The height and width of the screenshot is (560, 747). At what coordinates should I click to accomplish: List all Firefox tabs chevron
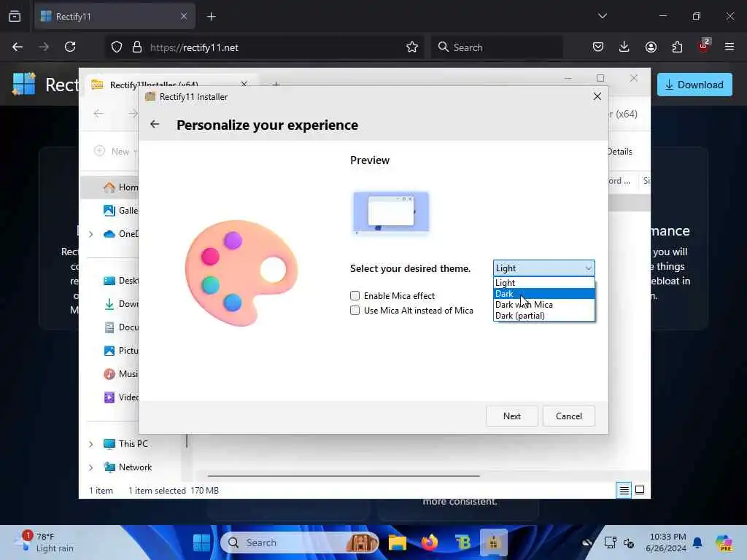point(602,16)
